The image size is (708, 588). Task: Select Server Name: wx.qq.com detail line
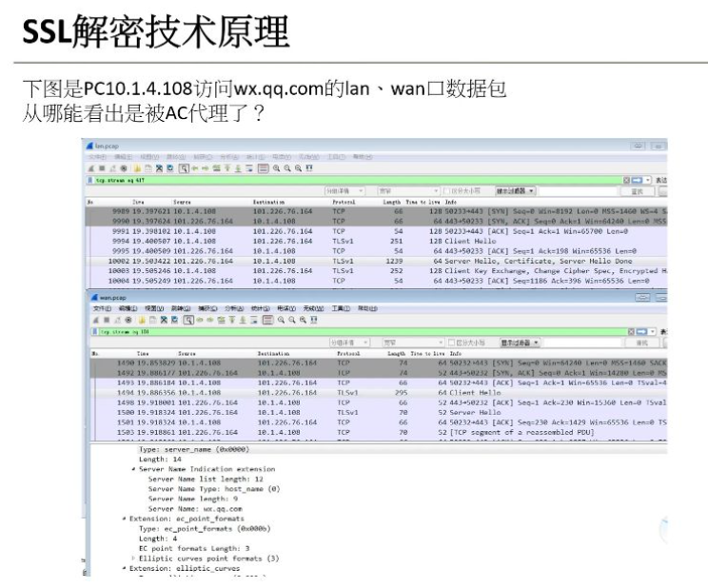pos(195,509)
